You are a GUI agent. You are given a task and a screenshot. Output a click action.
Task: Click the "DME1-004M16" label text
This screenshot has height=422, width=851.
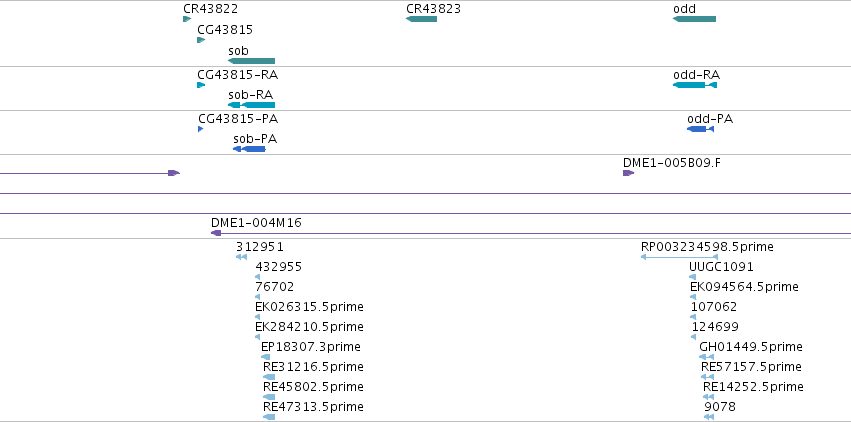pos(256,222)
